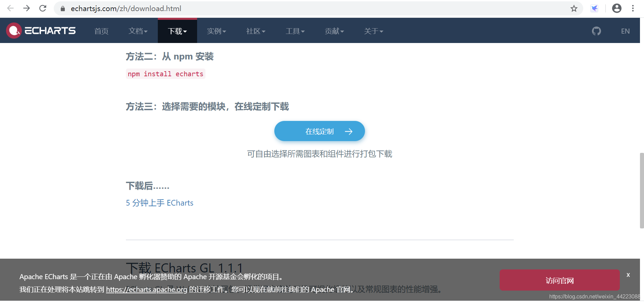Click the 访问官网 button
The image size is (644, 303).
tap(559, 280)
